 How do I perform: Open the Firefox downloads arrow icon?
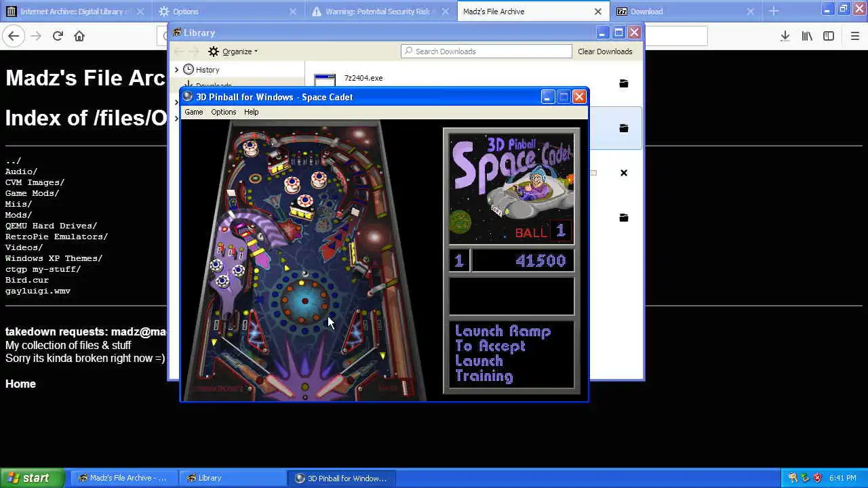click(x=785, y=37)
